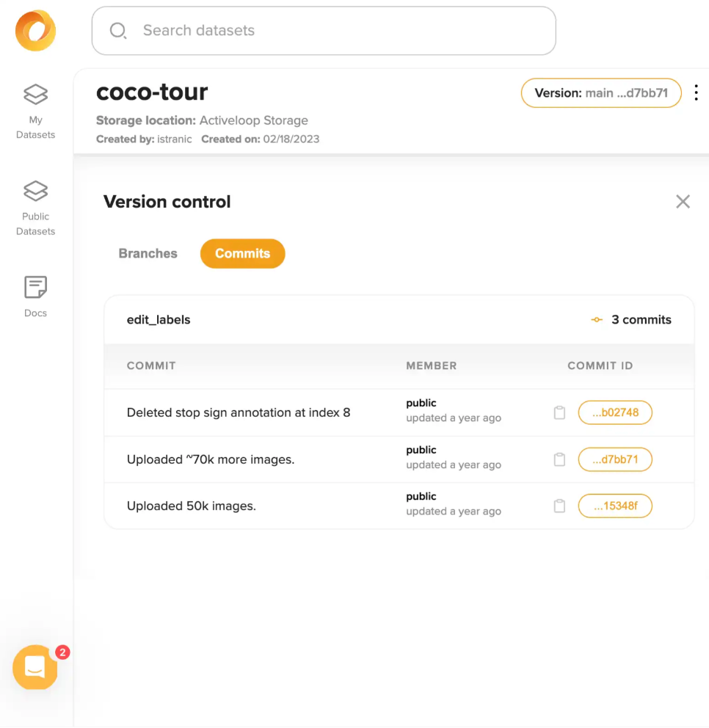Copy commit ID ending b02748
709x728 pixels.
click(559, 412)
